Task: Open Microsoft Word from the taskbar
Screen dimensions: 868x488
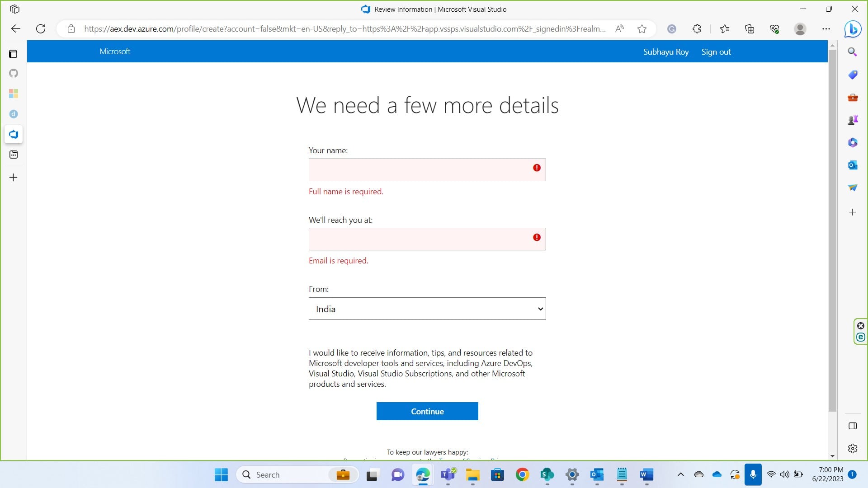Action: pos(646,474)
